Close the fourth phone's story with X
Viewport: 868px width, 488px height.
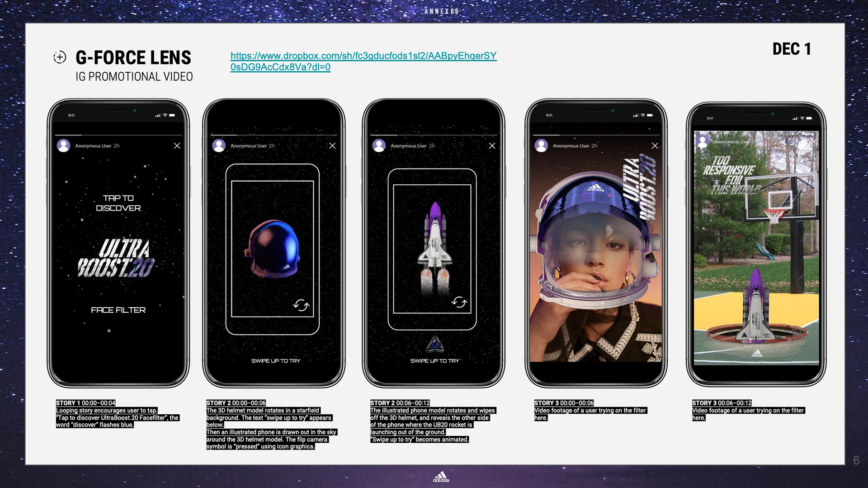[x=655, y=145]
